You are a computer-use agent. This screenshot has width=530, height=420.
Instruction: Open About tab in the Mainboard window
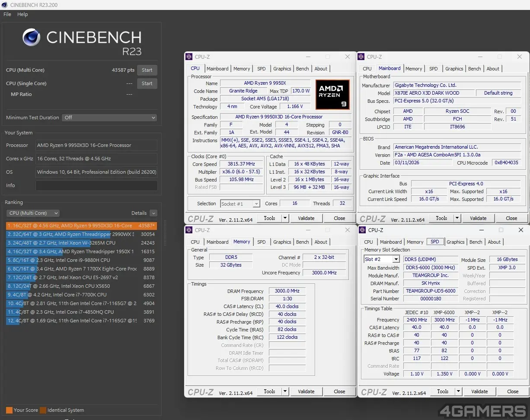point(493,69)
